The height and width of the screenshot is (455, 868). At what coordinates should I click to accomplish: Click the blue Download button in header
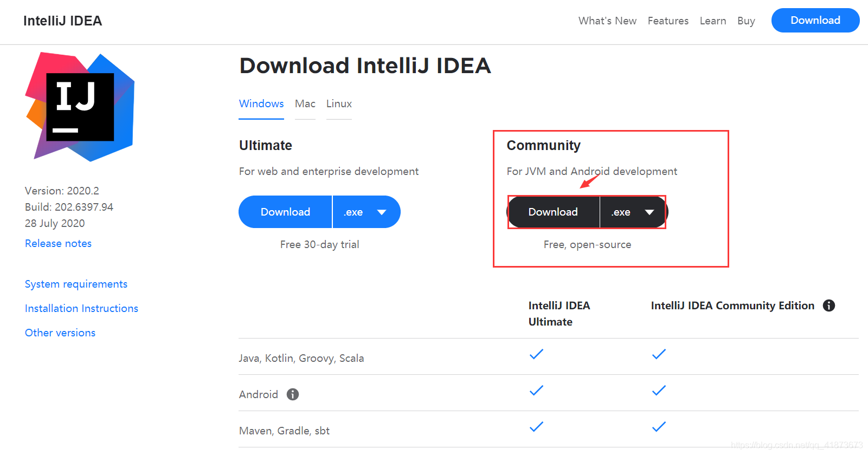[x=815, y=21]
